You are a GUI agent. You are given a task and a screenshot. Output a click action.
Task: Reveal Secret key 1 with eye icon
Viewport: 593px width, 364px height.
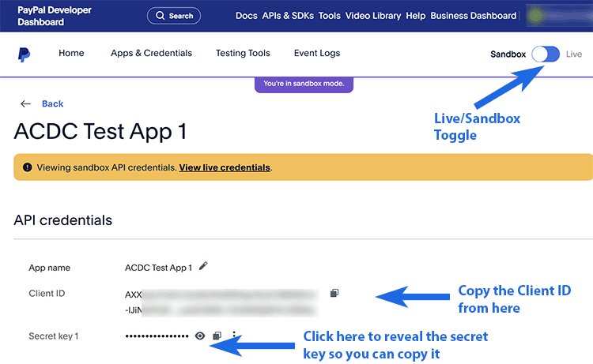point(200,336)
